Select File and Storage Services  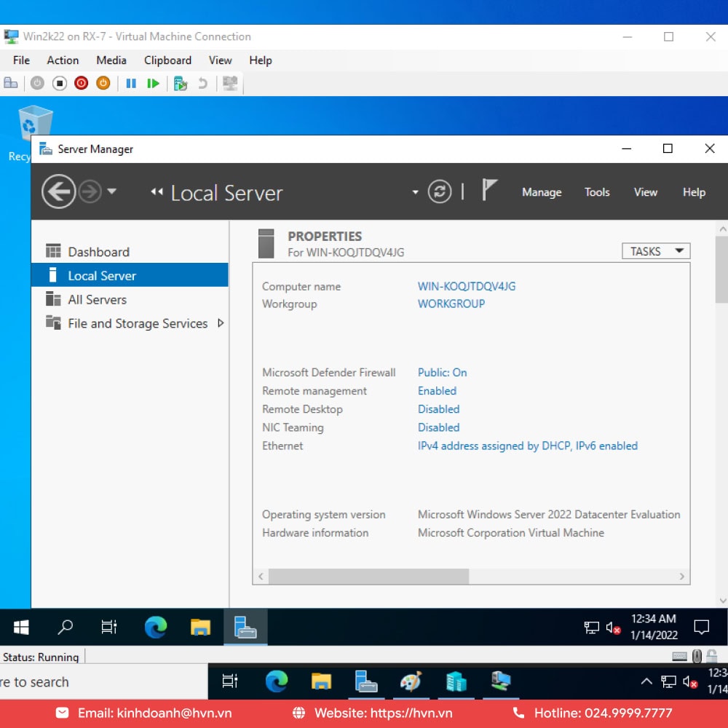point(130,323)
